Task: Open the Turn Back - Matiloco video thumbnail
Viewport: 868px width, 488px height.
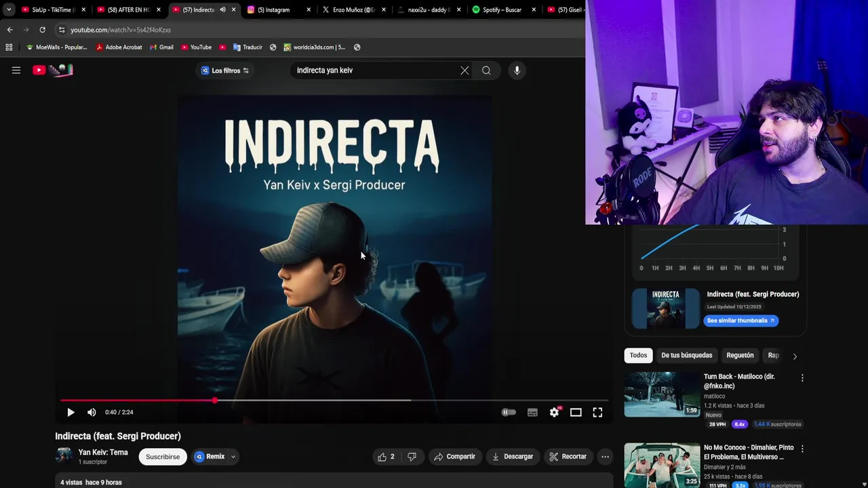Action: [x=662, y=394]
